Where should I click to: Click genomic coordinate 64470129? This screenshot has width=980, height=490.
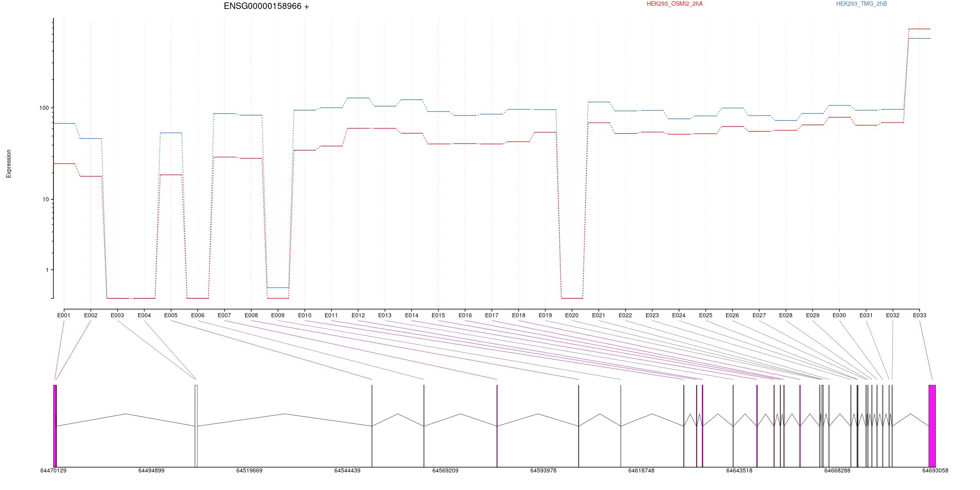[53, 470]
